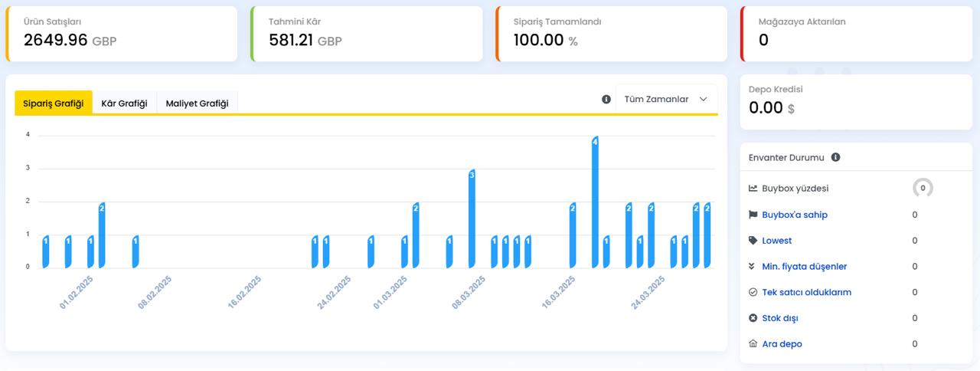This screenshot has width=980, height=371.
Task: Open the Tüm Zamanlar time range dropdown
Action: click(x=666, y=100)
